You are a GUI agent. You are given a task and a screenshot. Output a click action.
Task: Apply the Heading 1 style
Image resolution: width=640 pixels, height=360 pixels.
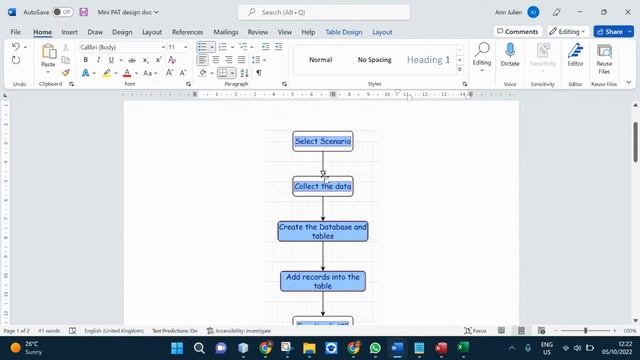coord(428,60)
